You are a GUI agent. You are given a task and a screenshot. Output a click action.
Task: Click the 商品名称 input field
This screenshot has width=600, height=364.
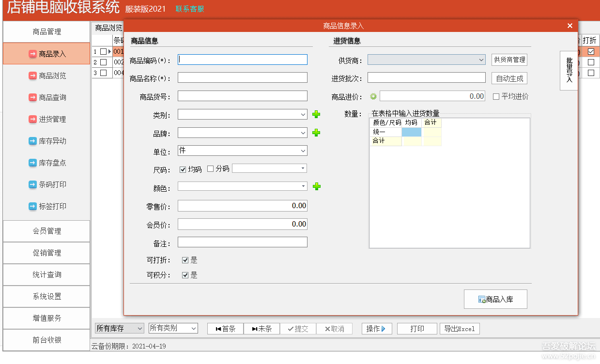(242, 77)
